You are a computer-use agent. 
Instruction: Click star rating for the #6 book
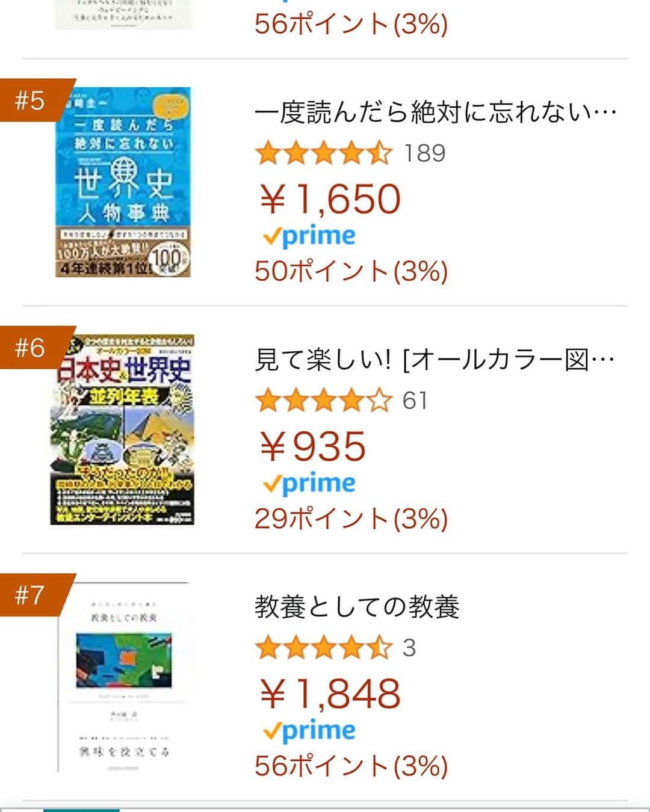coord(324,401)
